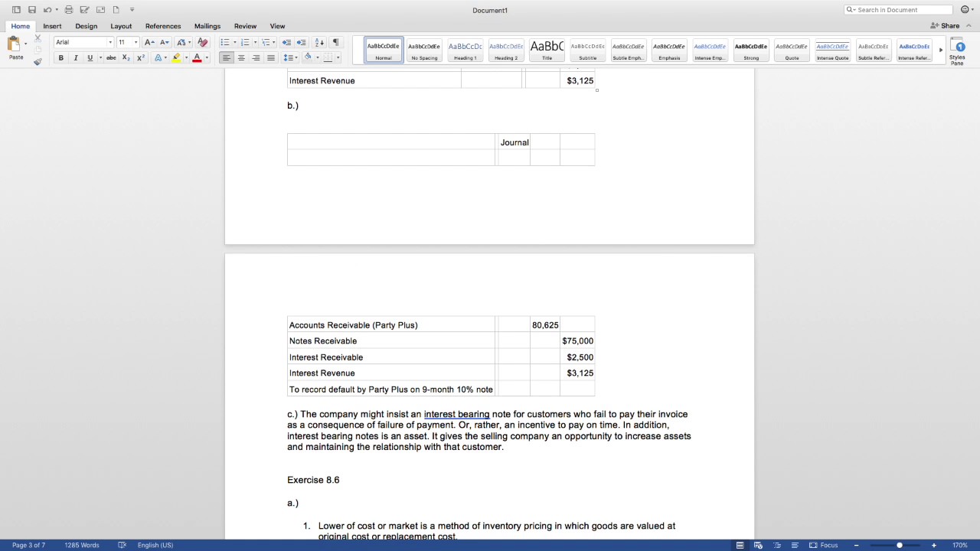Click the 1285 Words count in status bar
Viewport: 980px width, 551px height.
click(x=82, y=545)
